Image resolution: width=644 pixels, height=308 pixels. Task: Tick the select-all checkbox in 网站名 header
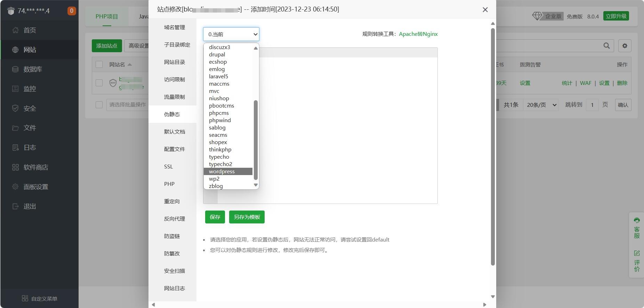point(99,64)
